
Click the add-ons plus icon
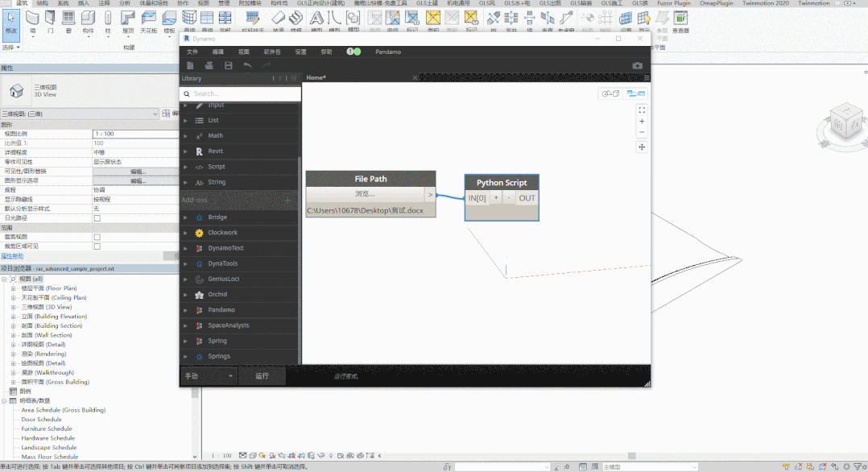tap(287, 200)
